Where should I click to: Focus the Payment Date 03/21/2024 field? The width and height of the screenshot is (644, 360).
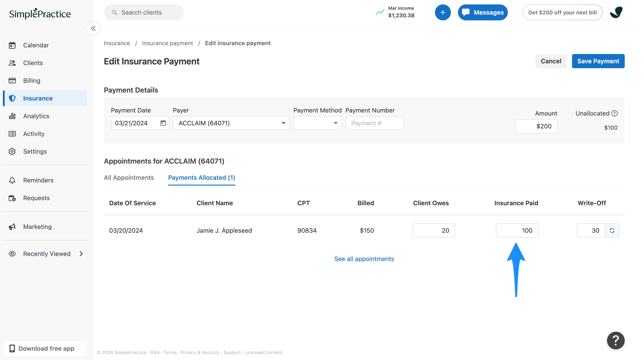tap(140, 123)
